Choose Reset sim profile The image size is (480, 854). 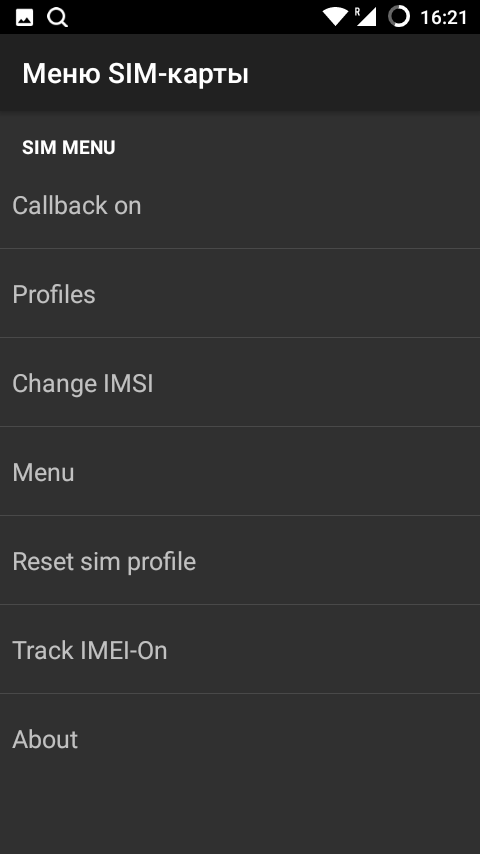[x=240, y=560]
